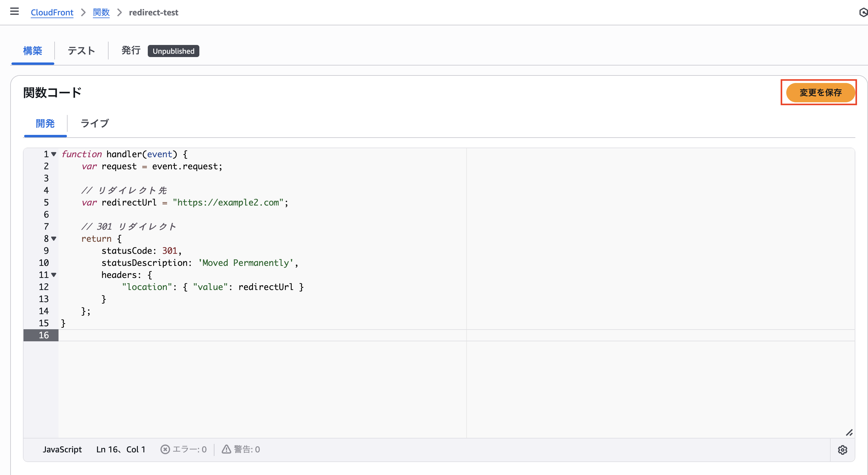
Task: Click the redirect-test breadcrumb text
Action: point(154,12)
